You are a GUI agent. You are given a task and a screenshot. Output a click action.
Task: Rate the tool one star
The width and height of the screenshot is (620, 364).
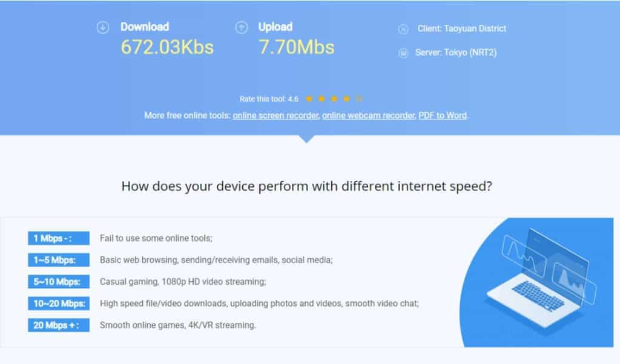[x=309, y=99]
